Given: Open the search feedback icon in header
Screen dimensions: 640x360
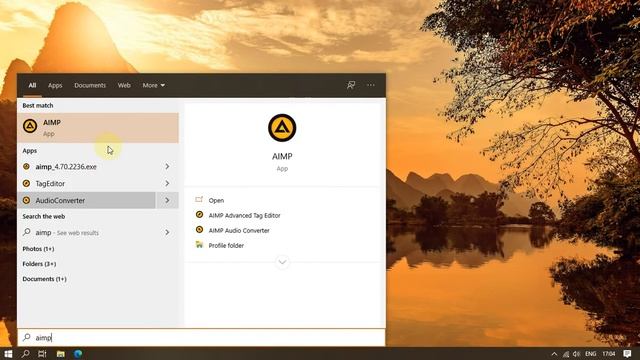Looking at the screenshot, I should click(351, 85).
